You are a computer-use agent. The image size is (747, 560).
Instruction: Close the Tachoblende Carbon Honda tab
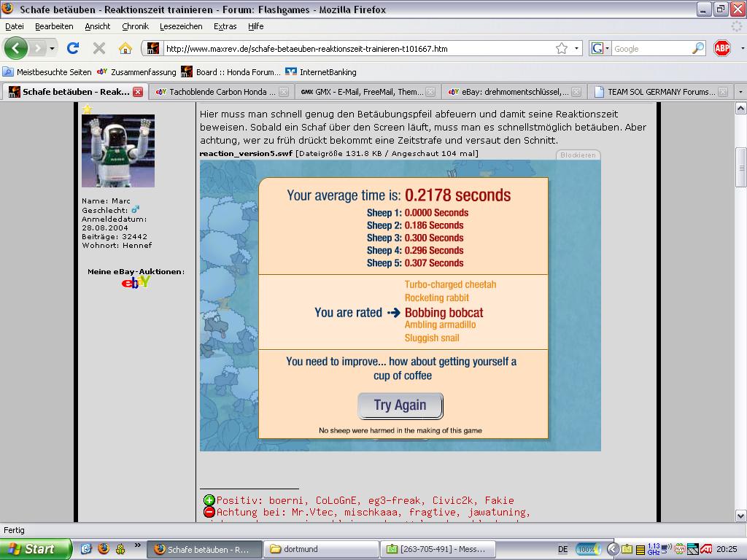(284, 92)
